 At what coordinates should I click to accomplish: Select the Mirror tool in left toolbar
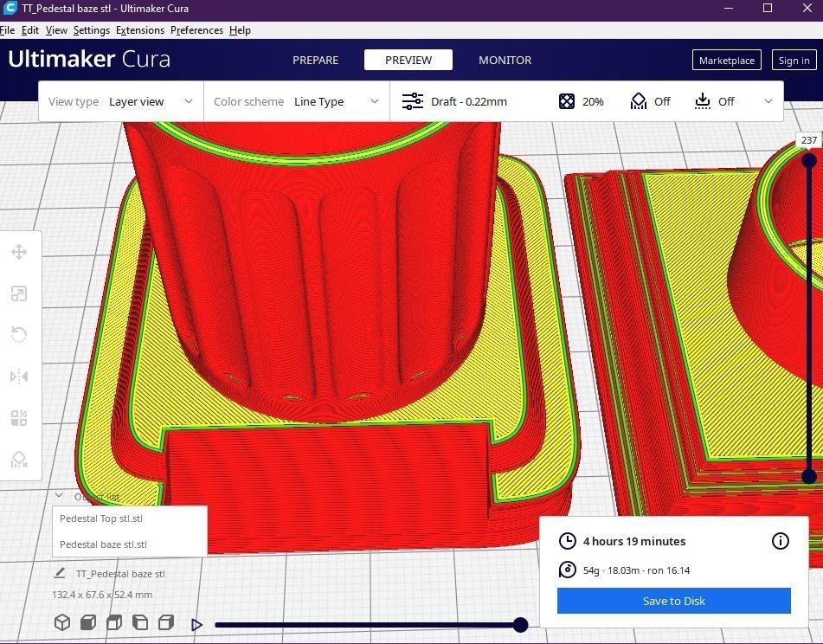19,377
